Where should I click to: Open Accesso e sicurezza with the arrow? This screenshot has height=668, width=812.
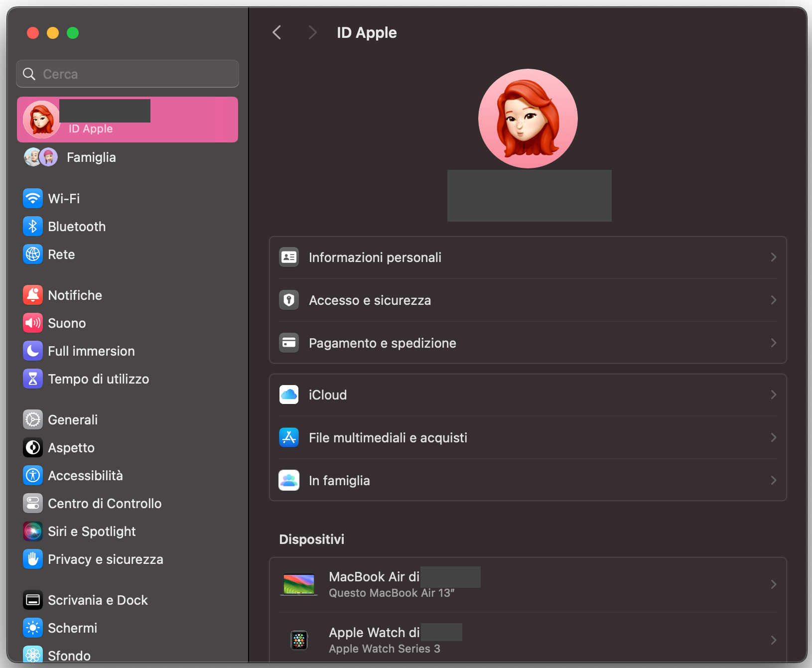click(773, 300)
